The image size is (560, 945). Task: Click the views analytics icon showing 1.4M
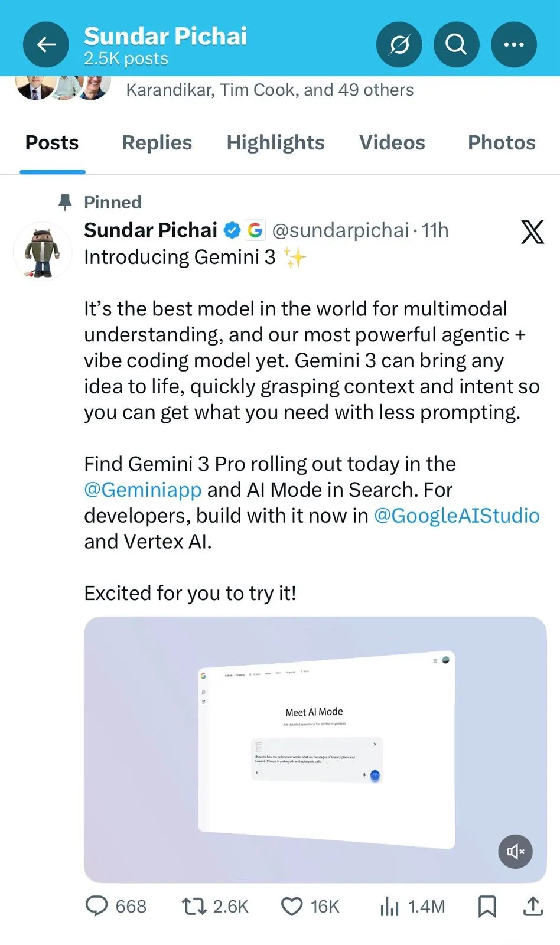click(389, 905)
